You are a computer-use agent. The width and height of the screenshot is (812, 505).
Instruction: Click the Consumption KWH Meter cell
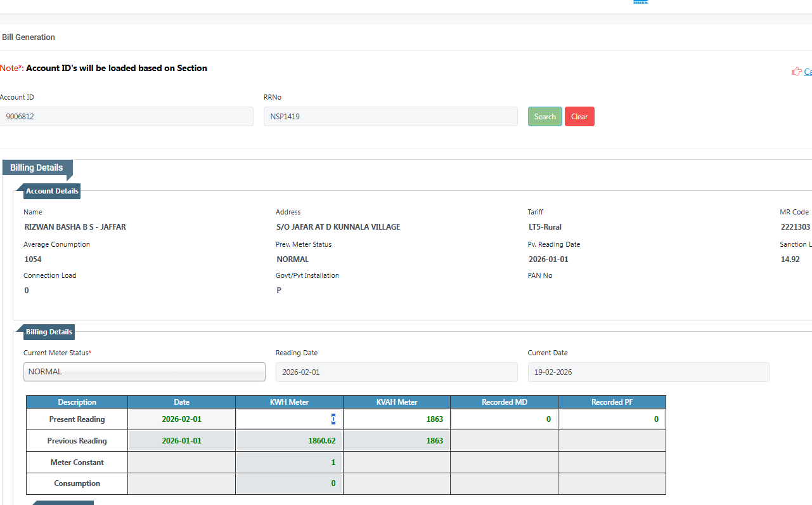coord(289,483)
